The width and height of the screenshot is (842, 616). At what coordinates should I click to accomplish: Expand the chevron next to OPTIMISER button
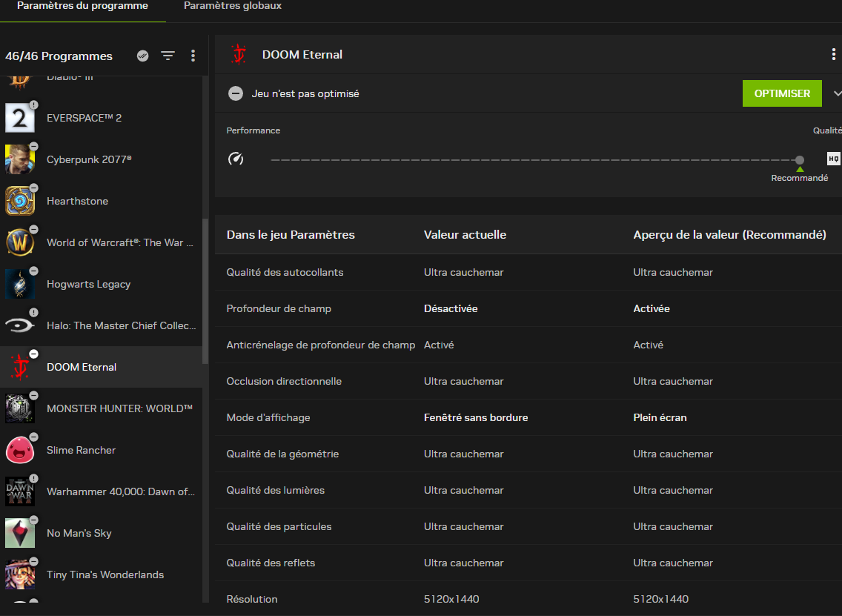[x=837, y=93]
